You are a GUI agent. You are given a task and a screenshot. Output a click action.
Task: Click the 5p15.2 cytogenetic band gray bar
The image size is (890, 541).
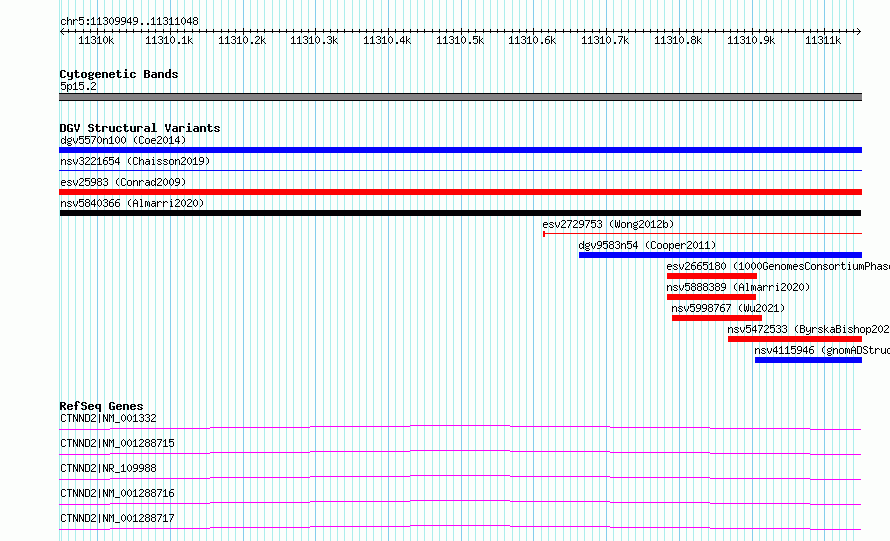(x=460, y=97)
